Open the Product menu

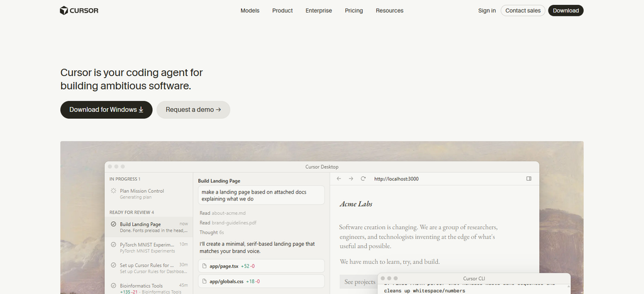[282, 11]
